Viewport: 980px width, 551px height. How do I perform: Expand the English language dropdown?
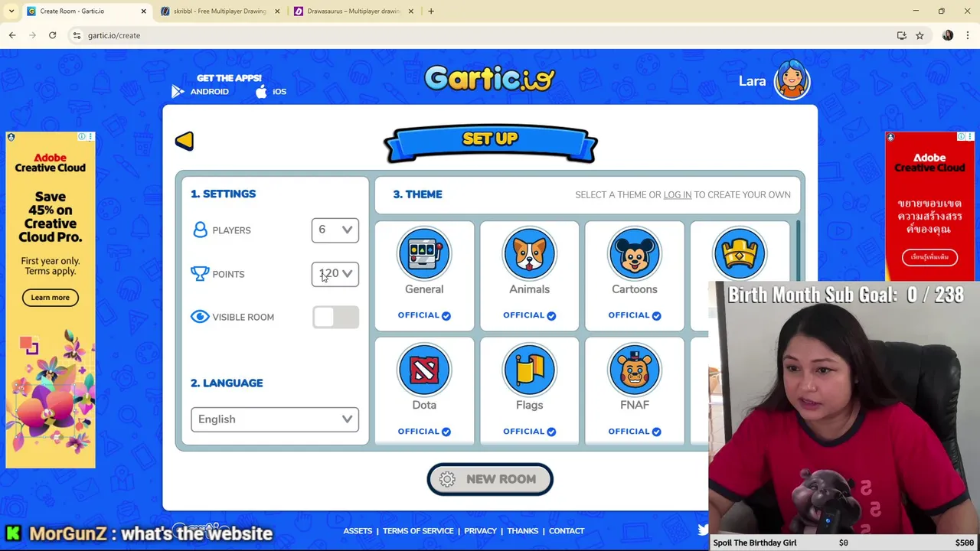pos(275,419)
